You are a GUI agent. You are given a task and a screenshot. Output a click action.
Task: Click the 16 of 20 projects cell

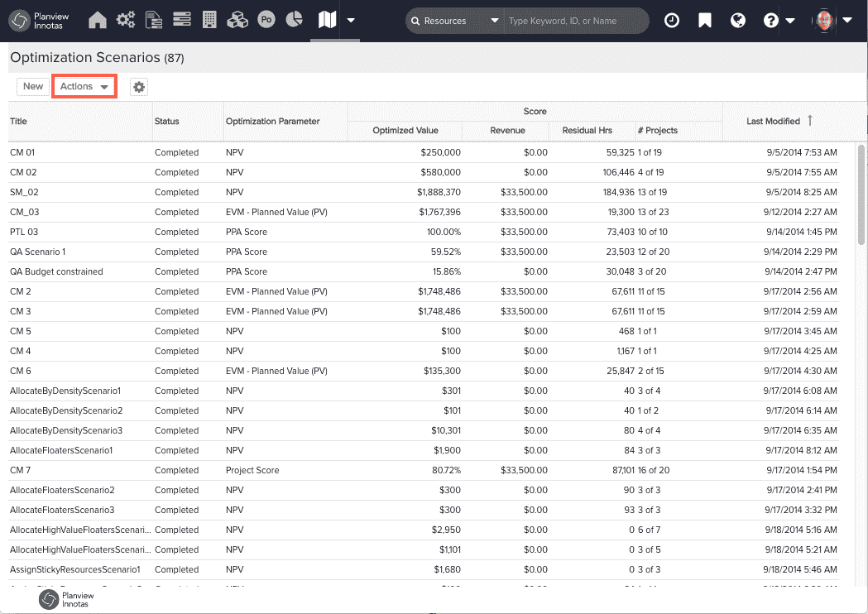click(654, 471)
